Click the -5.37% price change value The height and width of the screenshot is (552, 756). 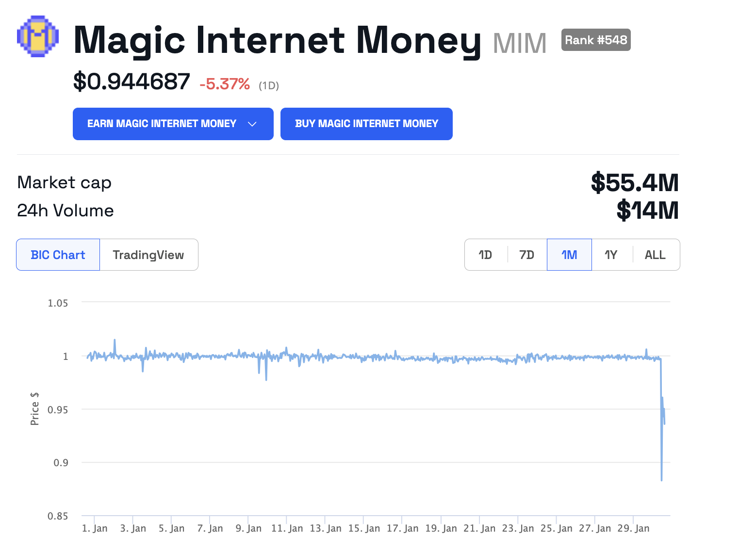(225, 84)
